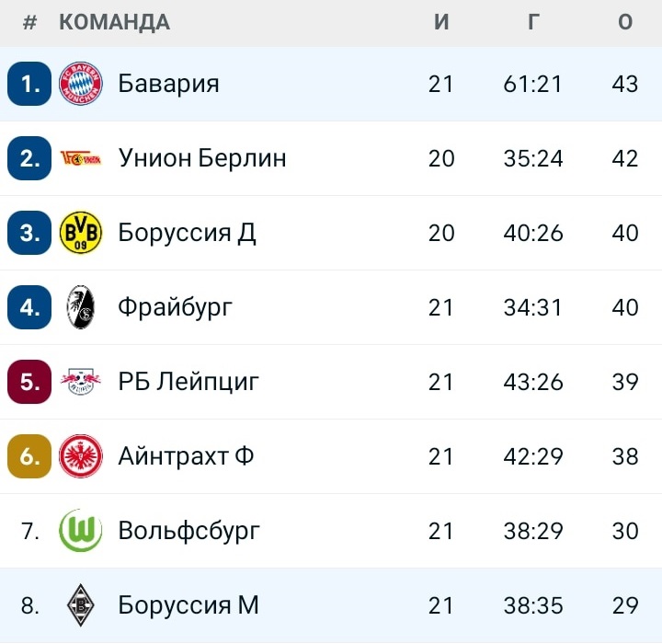
Task: Click the RB Leipzig bulls logo
Action: [x=81, y=382]
